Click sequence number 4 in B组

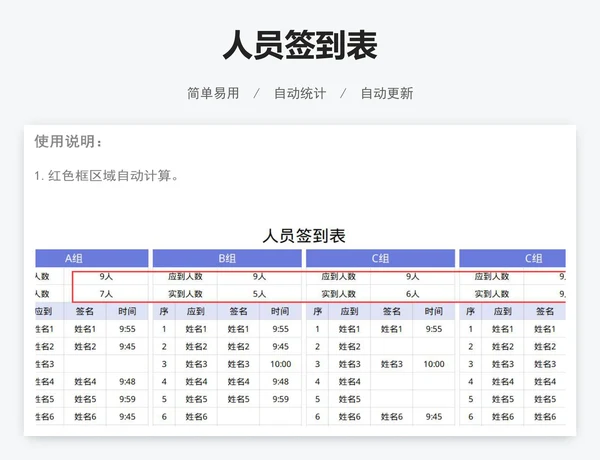coord(164,382)
